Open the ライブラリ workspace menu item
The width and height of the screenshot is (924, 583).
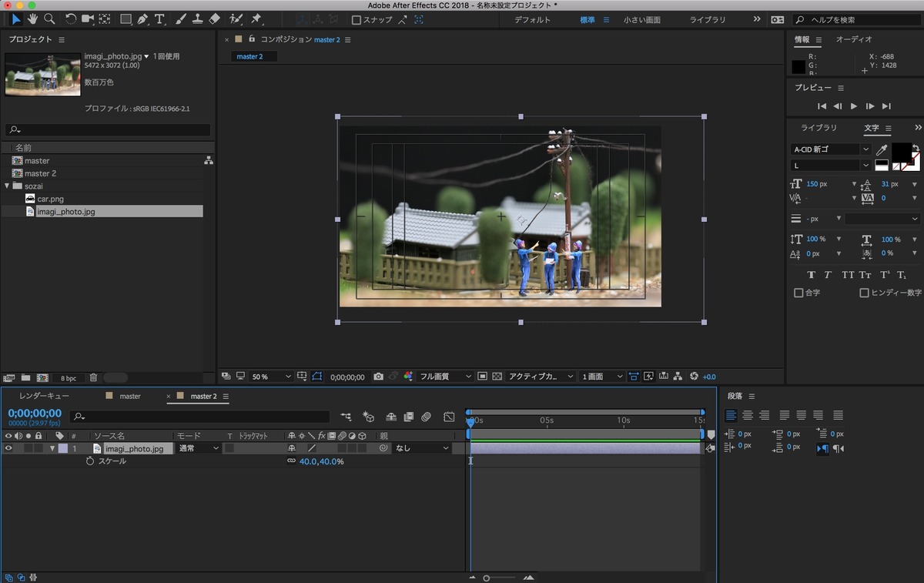pyautogui.click(x=707, y=19)
